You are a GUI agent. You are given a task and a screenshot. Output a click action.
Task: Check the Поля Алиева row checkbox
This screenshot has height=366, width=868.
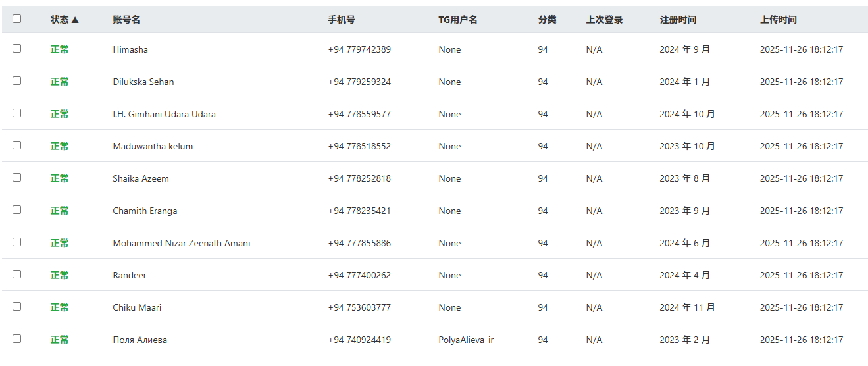coord(16,339)
